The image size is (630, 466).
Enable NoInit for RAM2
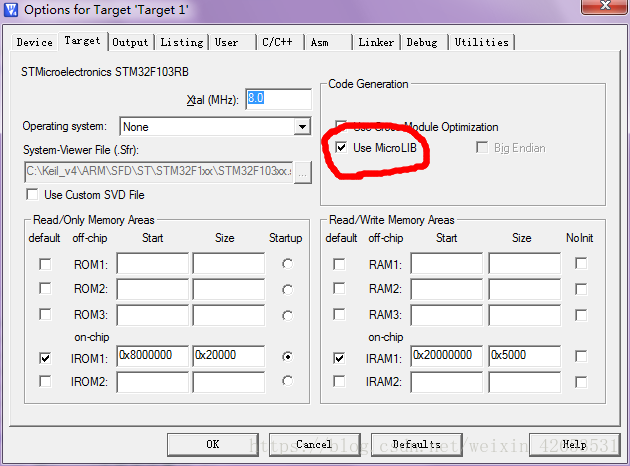pos(581,289)
